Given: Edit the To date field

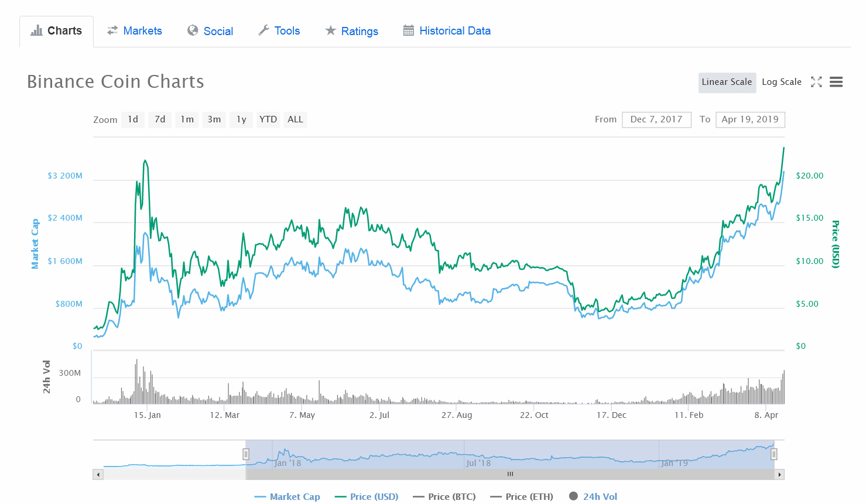Looking at the screenshot, I should (x=750, y=119).
